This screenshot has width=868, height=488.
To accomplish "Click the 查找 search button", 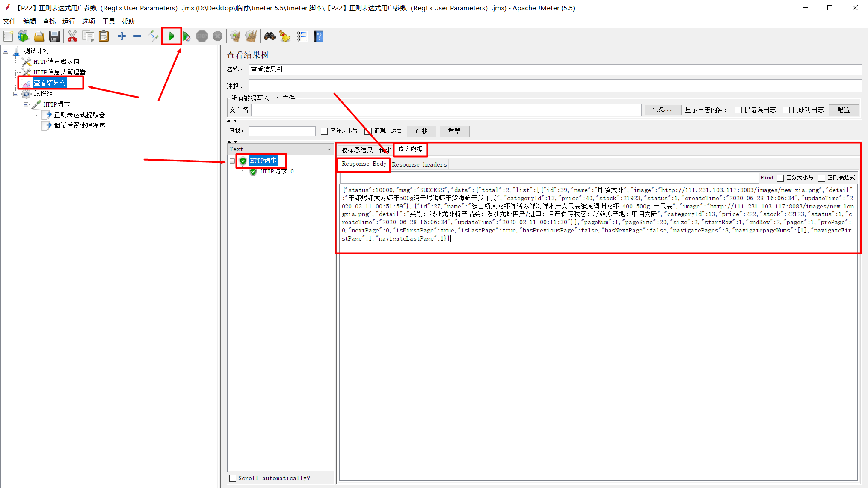I will point(421,131).
